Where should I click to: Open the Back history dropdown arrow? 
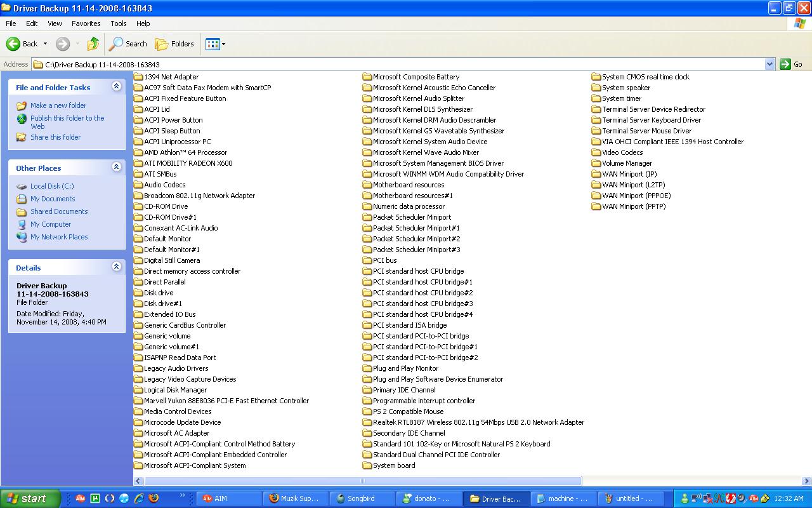pos(45,44)
